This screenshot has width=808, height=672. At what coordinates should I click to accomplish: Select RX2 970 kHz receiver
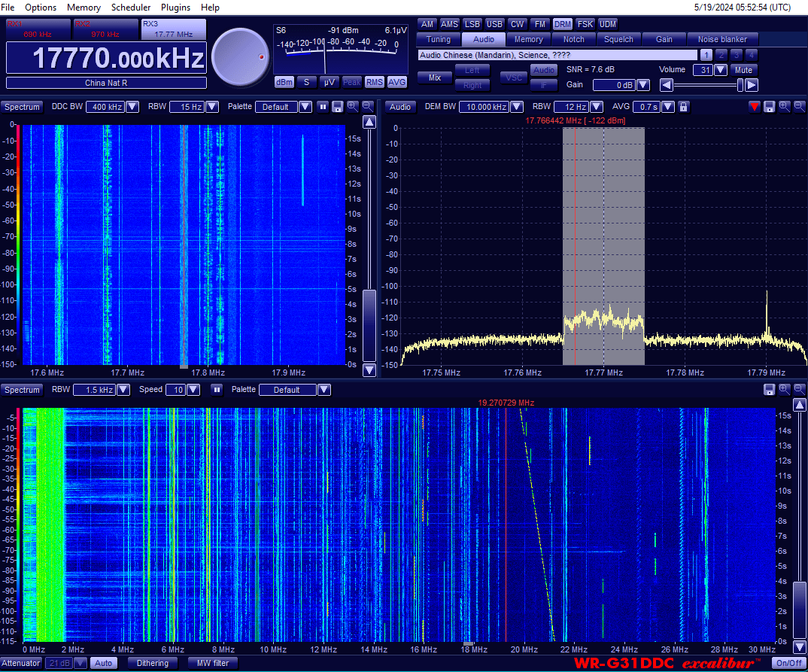(x=105, y=29)
